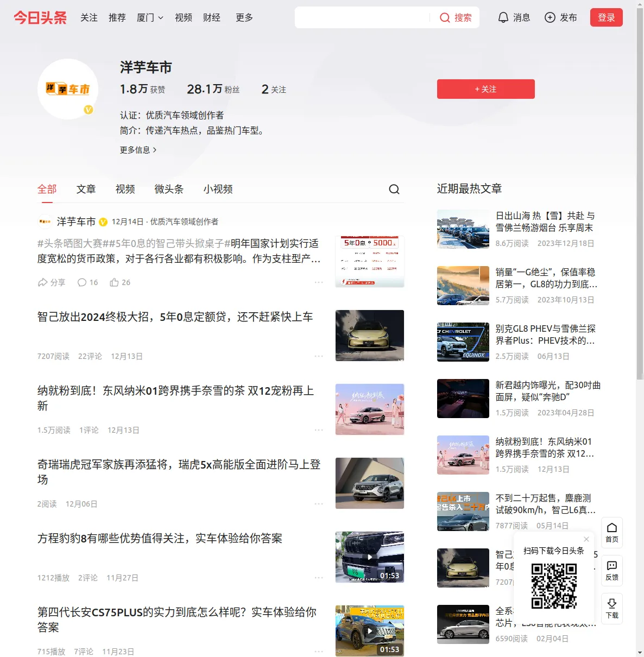Screen dimensions: 644x657
Task: Select the 全部 tab
Action: [47, 189]
